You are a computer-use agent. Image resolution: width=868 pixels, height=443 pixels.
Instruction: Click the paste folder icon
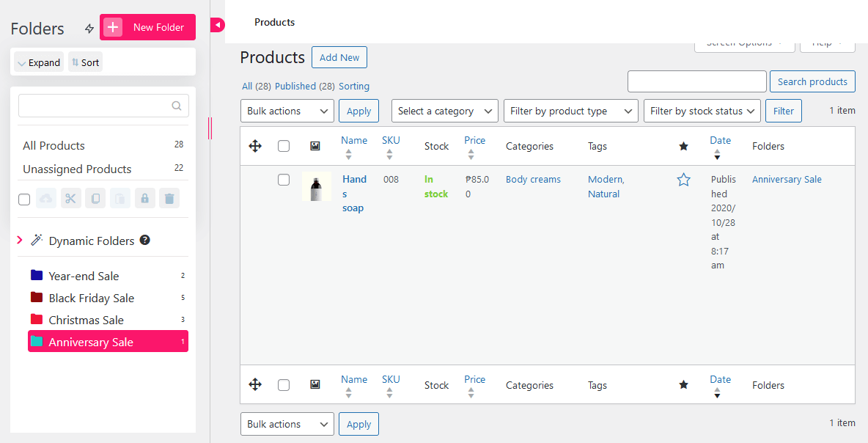120,198
